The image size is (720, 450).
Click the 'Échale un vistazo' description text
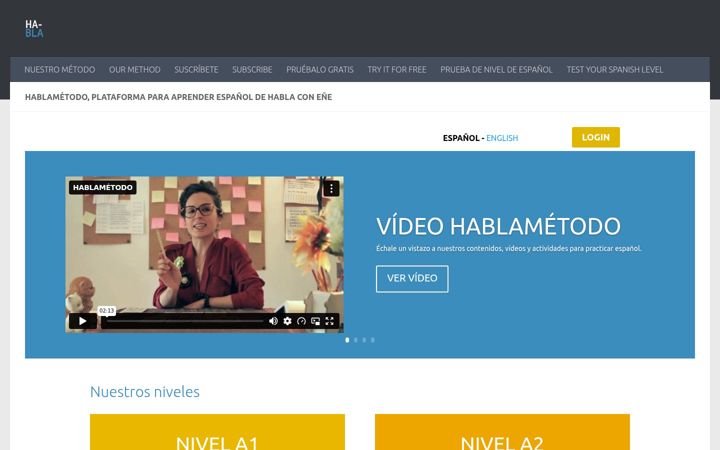coord(509,248)
